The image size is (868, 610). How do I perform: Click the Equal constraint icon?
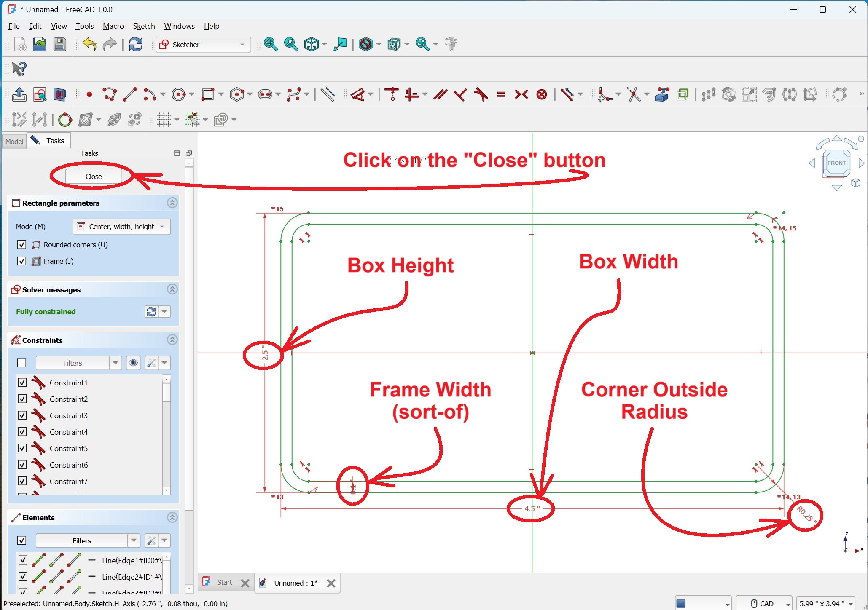pyautogui.click(x=501, y=94)
